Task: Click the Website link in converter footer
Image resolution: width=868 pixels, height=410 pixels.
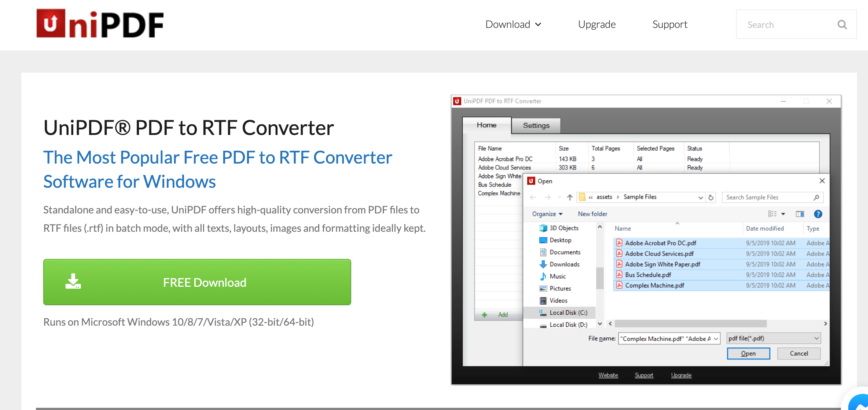Action: coord(608,375)
